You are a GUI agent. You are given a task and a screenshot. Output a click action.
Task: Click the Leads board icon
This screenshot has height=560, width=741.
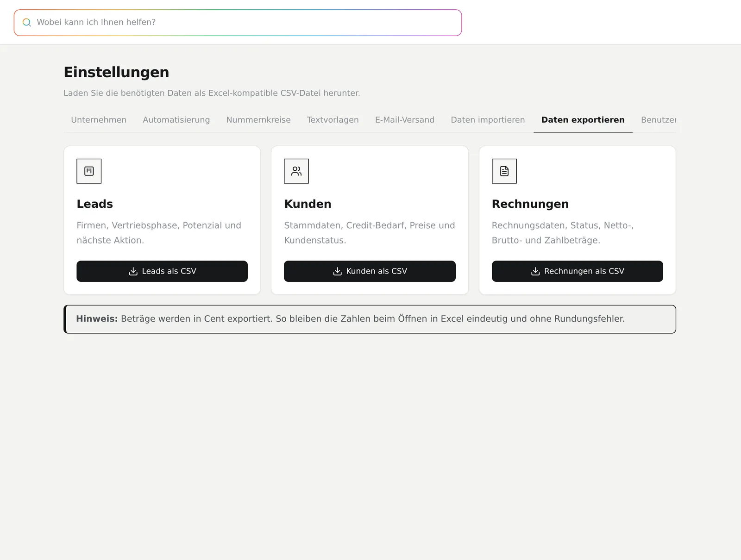point(89,171)
